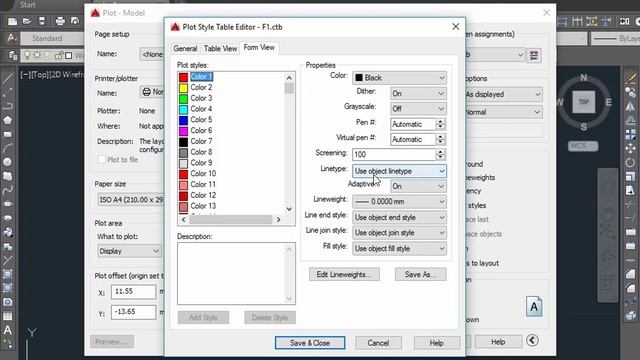640x360 pixels.
Task: Open What to plot Display dropdown
Action: pyautogui.click(x=129, y=251)
